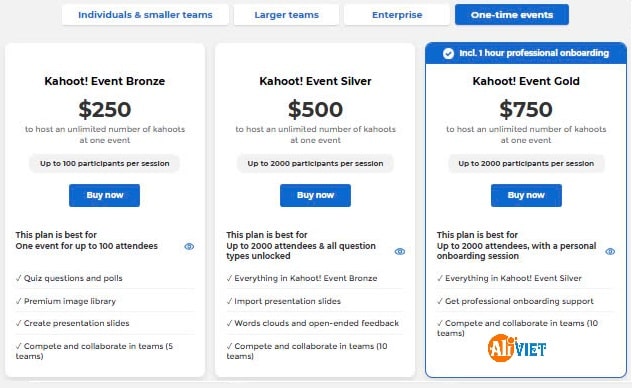Switch to the Larger teams tab
Image resolution: width=632 pixels, height=388 pixels.
(x=286, y=15)
